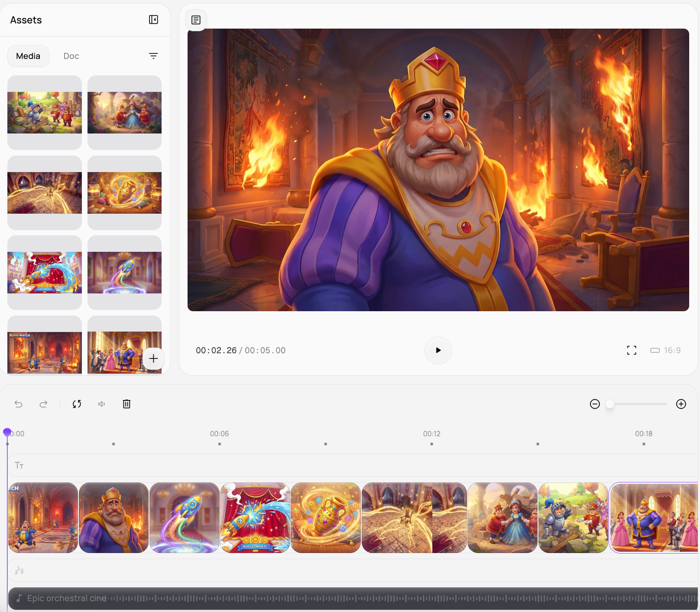
Task: Mute clip with the speaker icon
Action: 102,404
